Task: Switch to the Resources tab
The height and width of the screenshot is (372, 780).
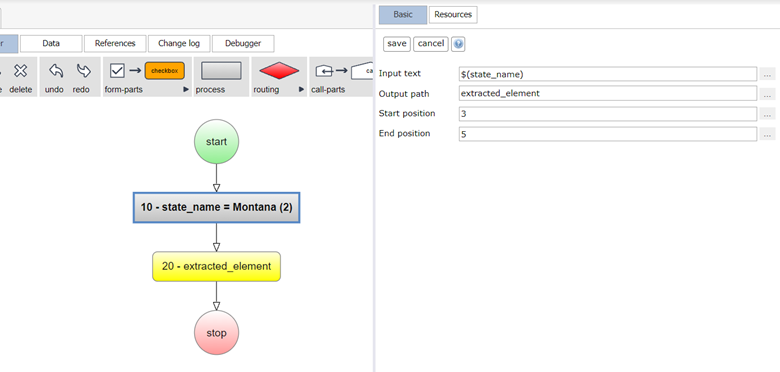Action: pyautogui.click(x=453, y=15)
